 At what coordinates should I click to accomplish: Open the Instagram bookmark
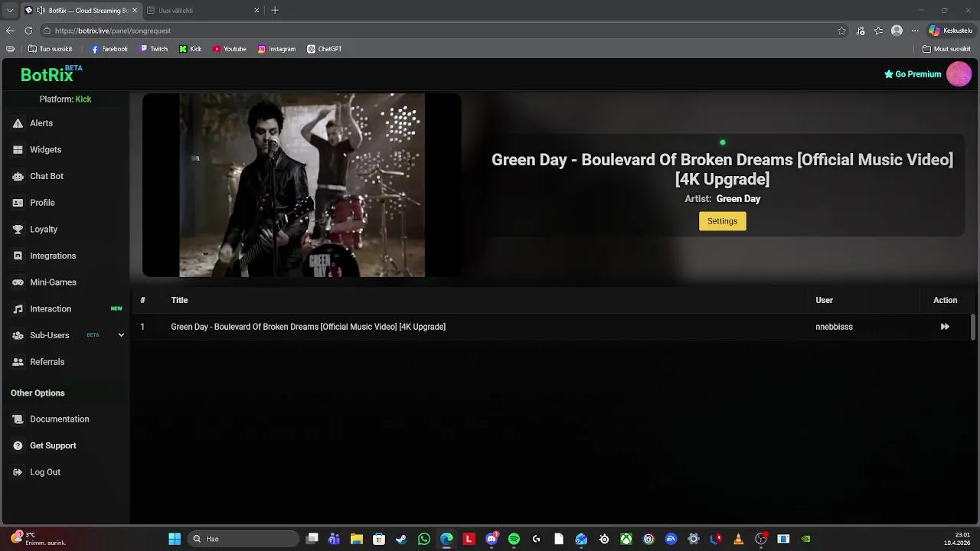point(276,49)
